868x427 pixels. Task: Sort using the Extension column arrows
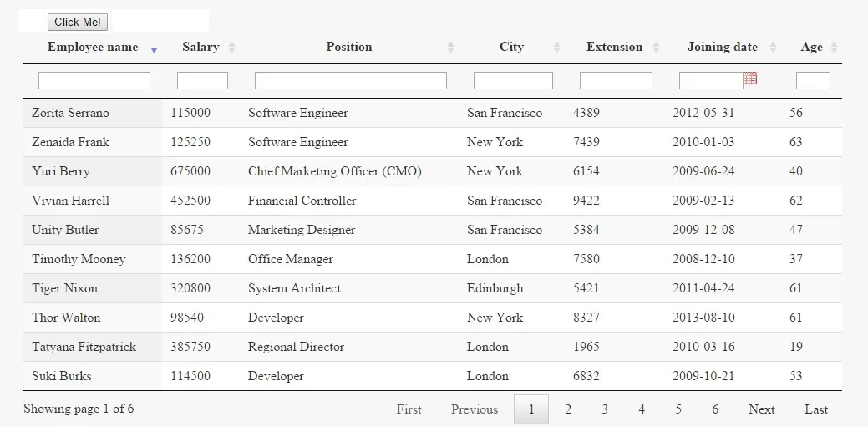tap(656, 48)
